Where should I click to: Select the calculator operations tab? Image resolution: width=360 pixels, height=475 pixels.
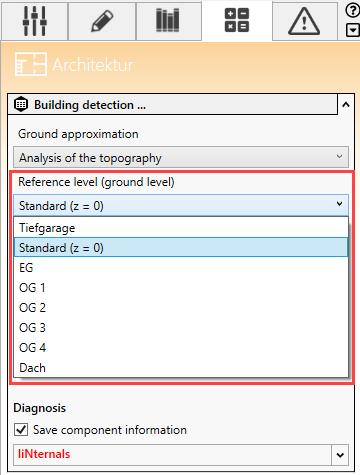(237, 21)
